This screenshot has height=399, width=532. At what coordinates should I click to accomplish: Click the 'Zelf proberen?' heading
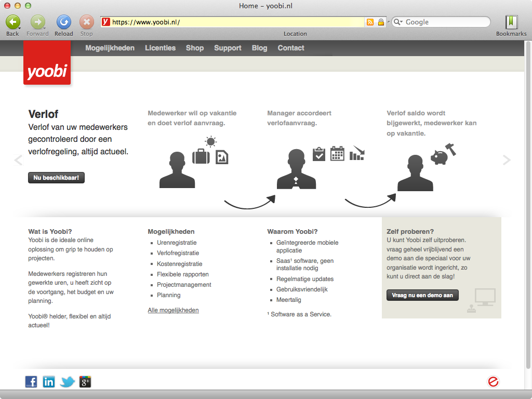(410, 231)
